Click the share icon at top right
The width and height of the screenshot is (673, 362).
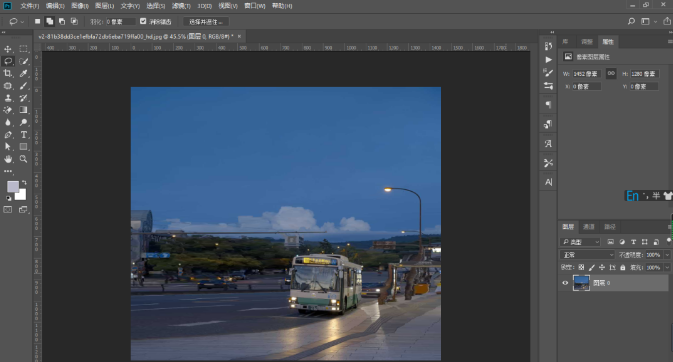point(667,21)
